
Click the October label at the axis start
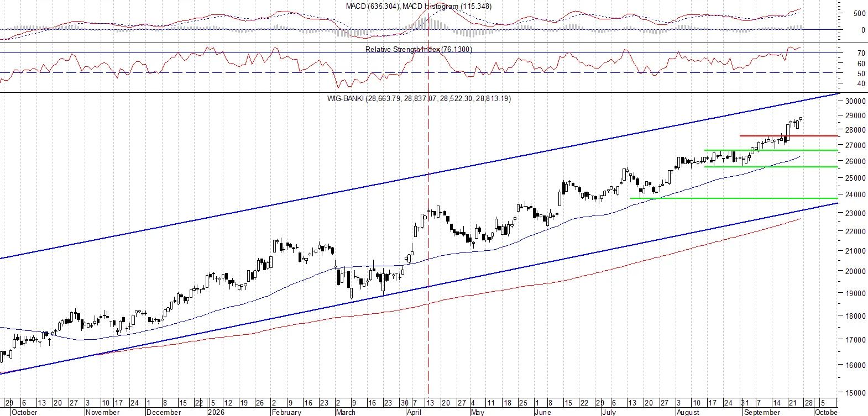pos(24,412)
